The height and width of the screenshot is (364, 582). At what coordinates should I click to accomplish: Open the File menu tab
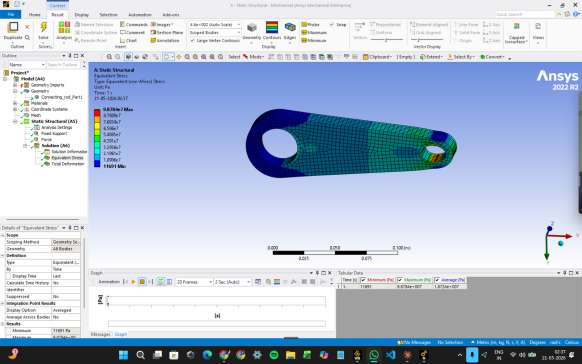coord(11,14)
